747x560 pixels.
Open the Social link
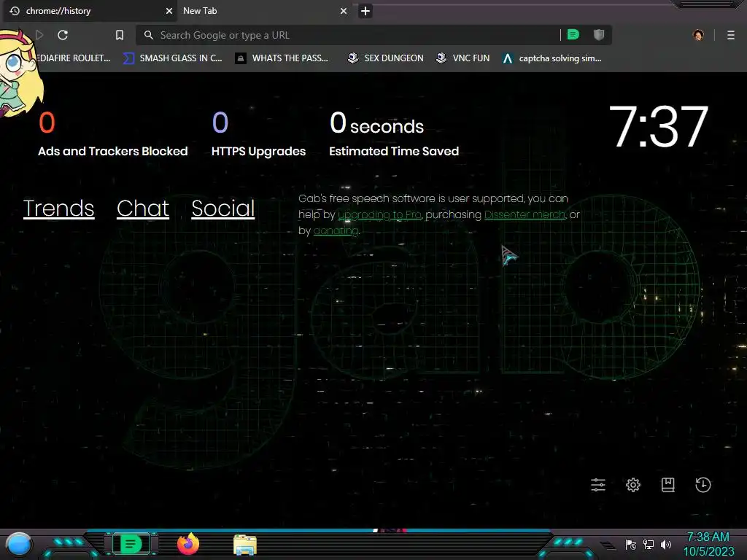223,209
